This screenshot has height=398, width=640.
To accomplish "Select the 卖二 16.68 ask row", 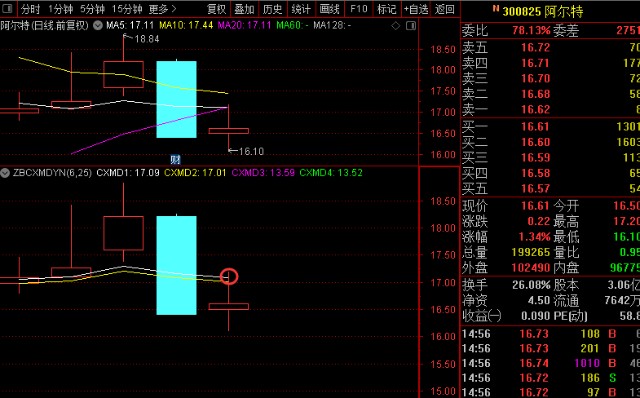I will (x=550, y=94).
